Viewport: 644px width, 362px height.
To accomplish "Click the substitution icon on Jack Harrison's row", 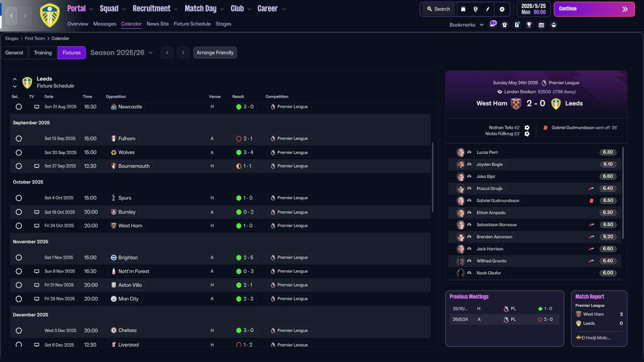I will [591, 249].
